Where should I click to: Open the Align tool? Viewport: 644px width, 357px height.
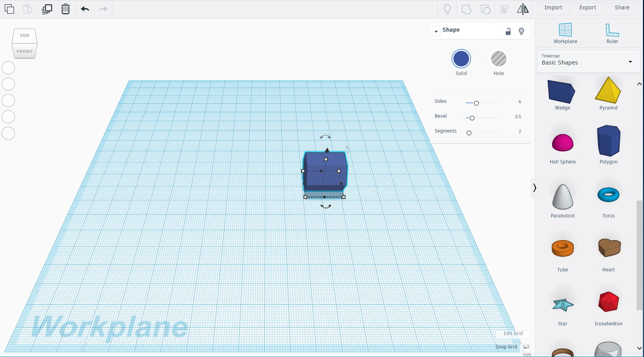(x=504, y=9)
